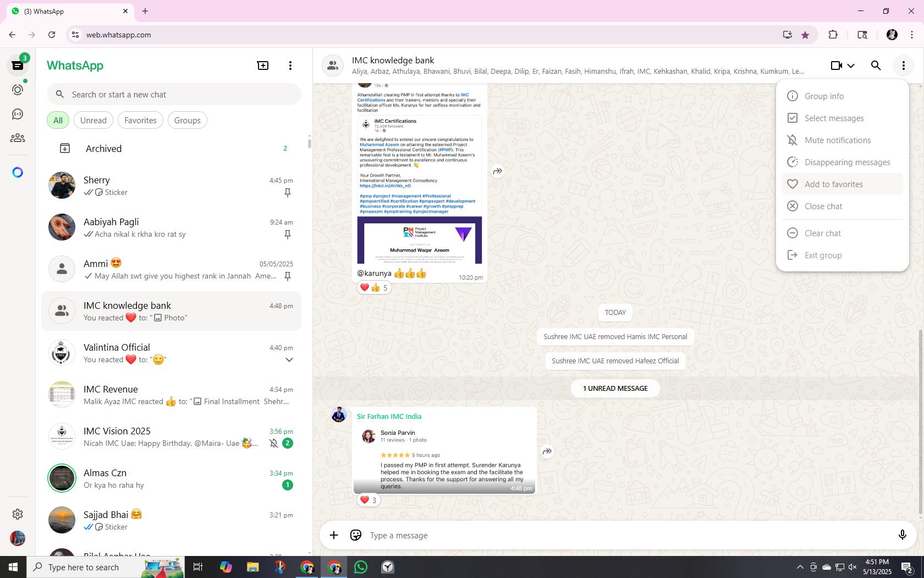Viewport: 924px width, 578px height.
Task: Open the Almas Czn chat
Action: pyautogui.click(x=172, y=479)
